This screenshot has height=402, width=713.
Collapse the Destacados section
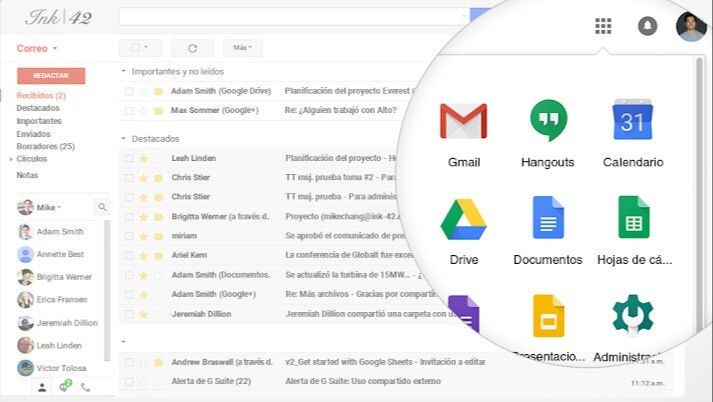tap(124, 138)
